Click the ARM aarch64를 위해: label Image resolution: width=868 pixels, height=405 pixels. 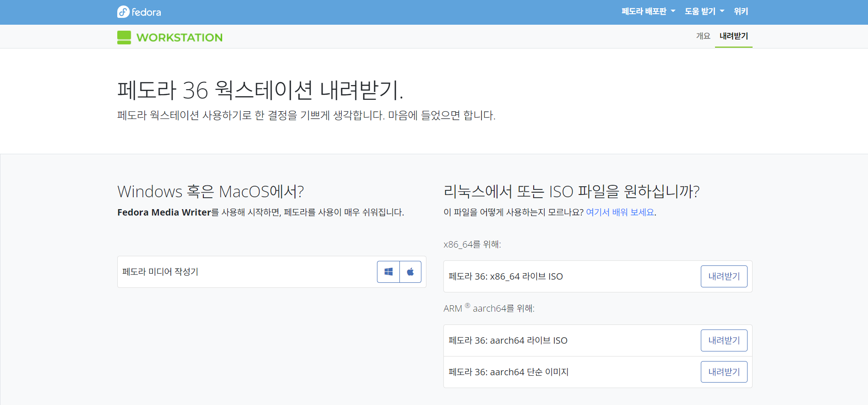(489, 308)
